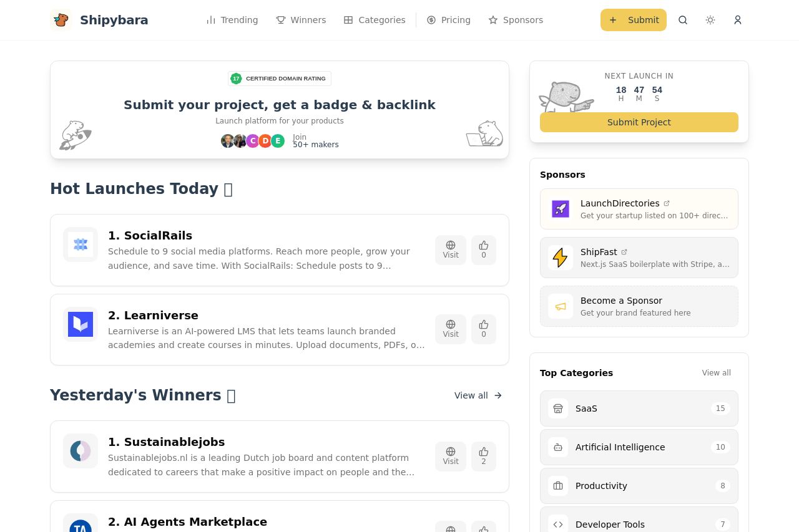The width and height of the screenshot is (799, 532).
Task: Visit the SocialRails website globe button
Action: (451, 249)
